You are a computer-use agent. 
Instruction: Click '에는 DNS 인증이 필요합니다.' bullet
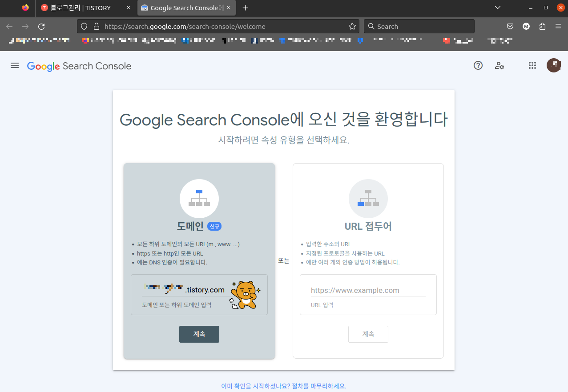point(172,262)
